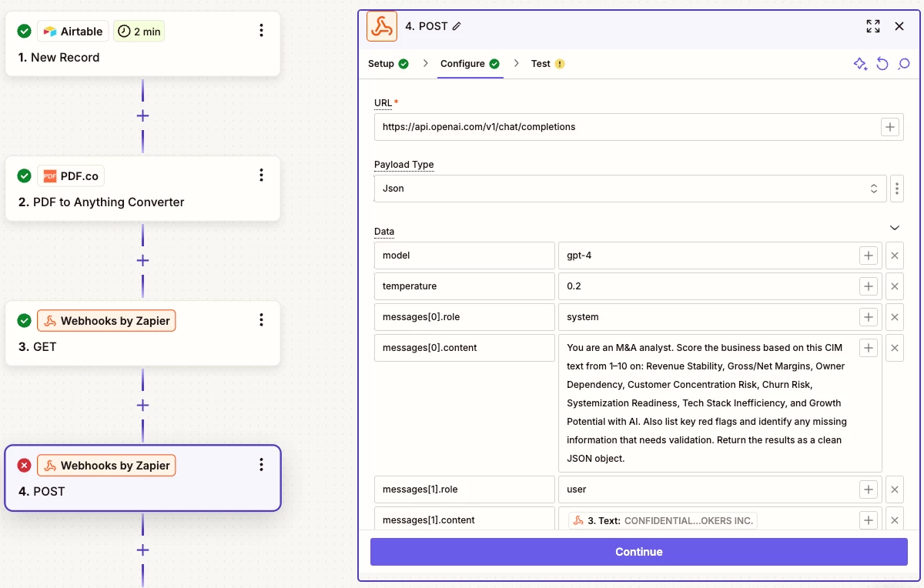The image size is (924, 588).
Task: Click the Airtable app badge
Action: (x=73, y=32)
